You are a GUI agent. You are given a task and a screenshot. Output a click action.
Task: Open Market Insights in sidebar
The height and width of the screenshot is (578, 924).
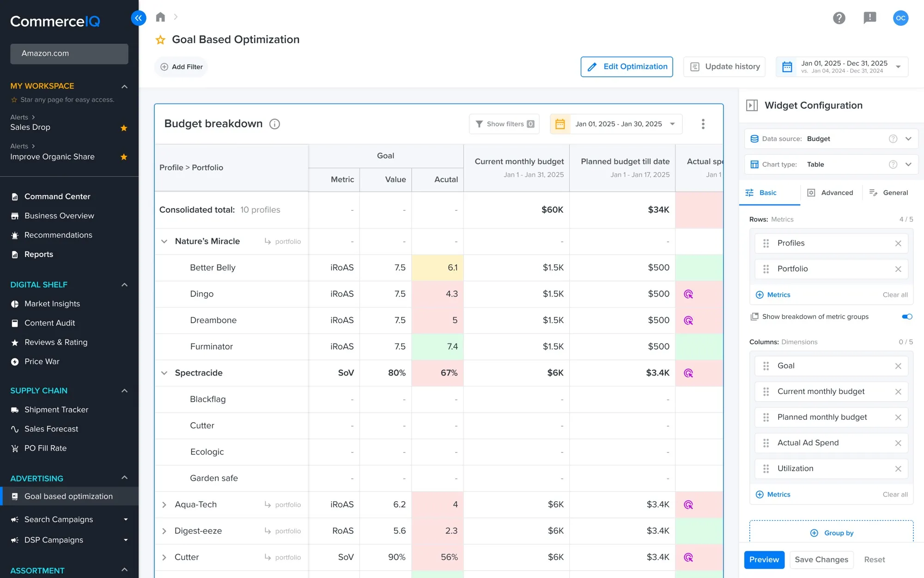coord(52,304)
